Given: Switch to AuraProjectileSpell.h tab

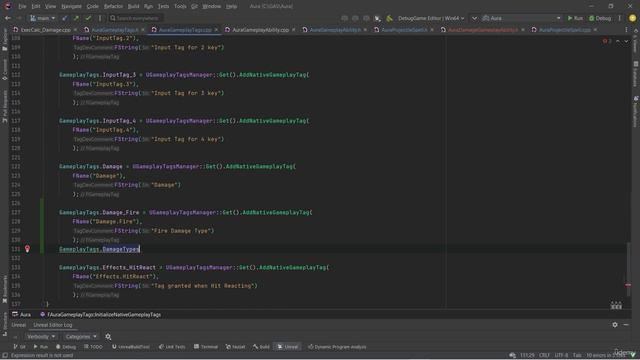Looking at the screenshot, I should [x=404, y=30].
